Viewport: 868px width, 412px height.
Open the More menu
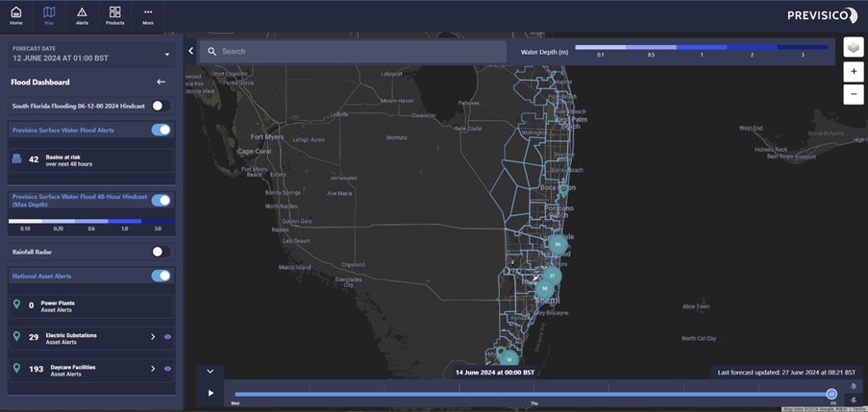pos(148,16)
